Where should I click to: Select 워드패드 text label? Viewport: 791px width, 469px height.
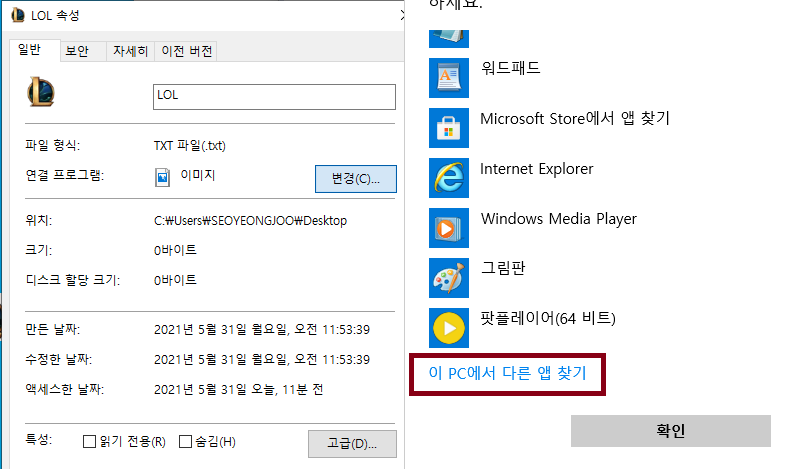(511, 68)
